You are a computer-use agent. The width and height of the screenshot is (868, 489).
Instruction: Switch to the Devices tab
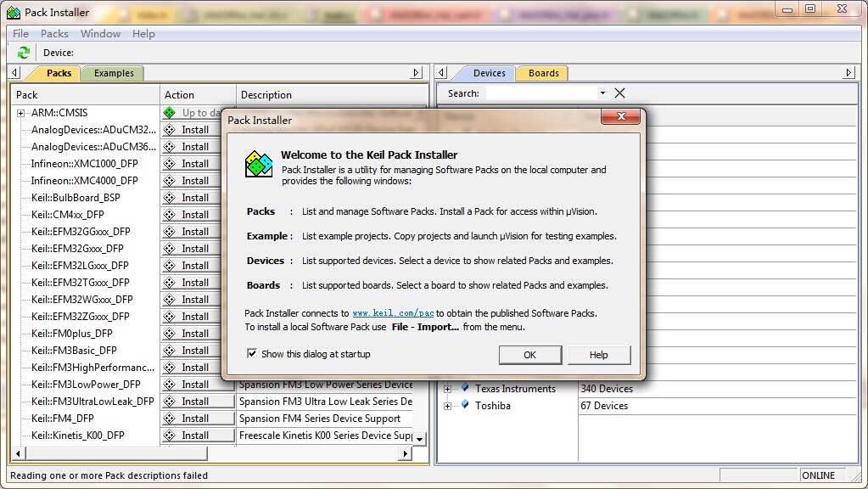(489, 73)
